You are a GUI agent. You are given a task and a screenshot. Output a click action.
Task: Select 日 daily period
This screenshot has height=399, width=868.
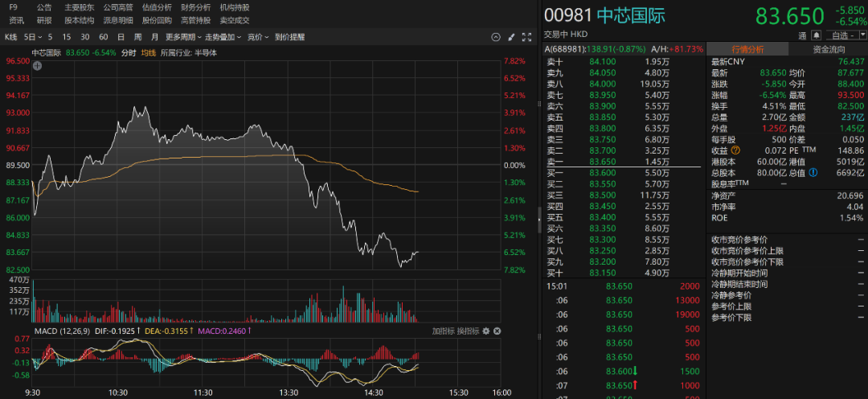(121, 37)
